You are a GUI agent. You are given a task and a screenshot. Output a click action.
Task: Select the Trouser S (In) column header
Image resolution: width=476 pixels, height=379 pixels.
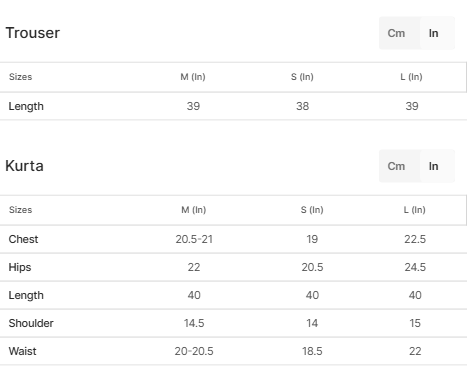302,77
